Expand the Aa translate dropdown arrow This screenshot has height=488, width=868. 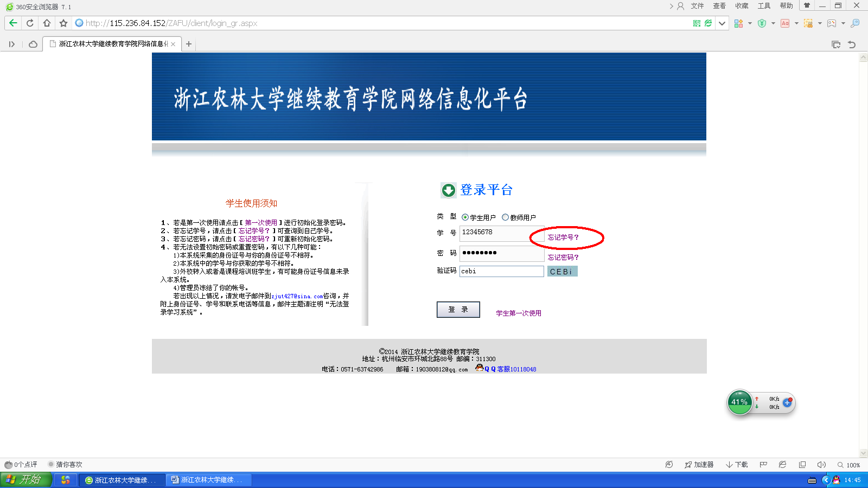pos(796,23)
